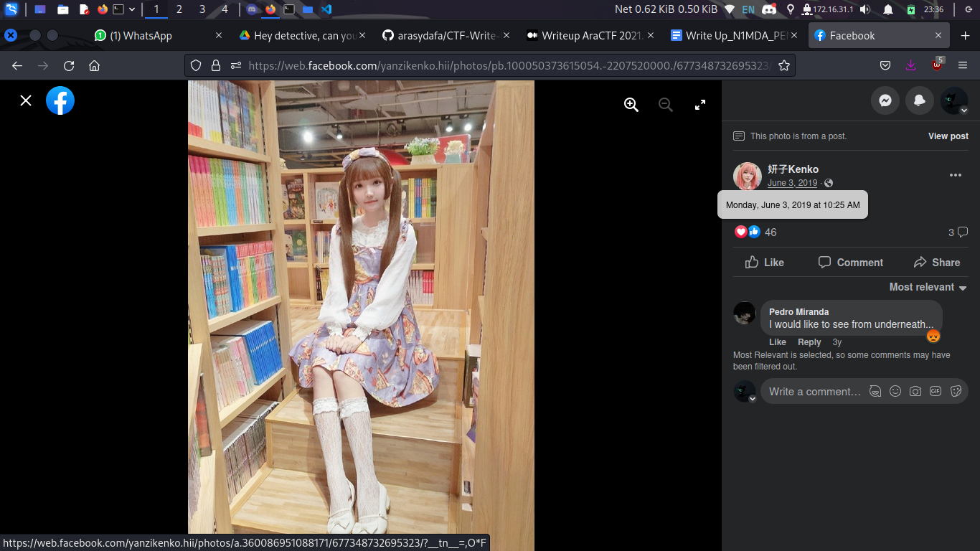Reply to Pedro Miranda's comment
The width and height of the screenshot is (980, 551).
(809, 342)
